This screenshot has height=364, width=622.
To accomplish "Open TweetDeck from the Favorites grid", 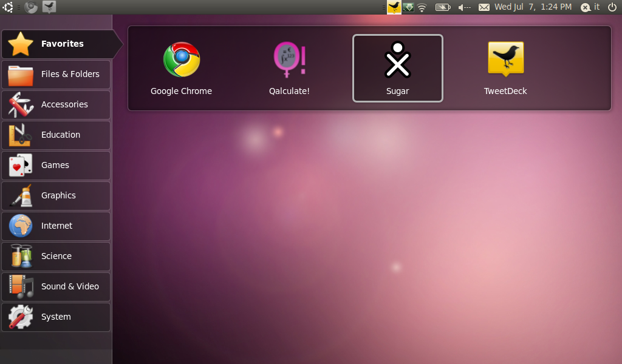I will point(505,68).
